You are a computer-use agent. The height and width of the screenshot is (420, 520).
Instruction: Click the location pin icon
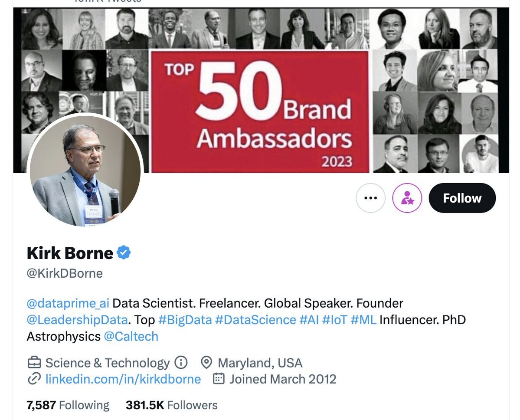pos(206,362)
